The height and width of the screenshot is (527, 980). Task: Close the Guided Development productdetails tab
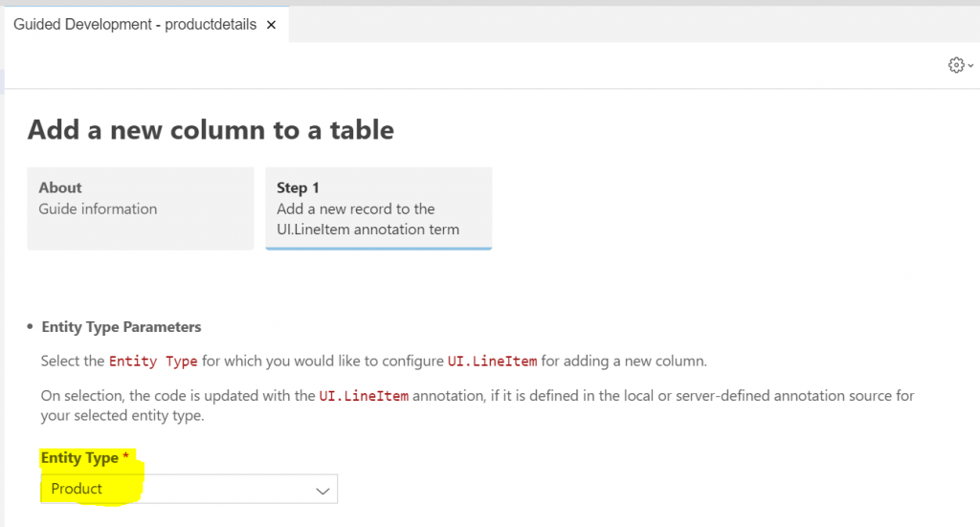(271, 25)
